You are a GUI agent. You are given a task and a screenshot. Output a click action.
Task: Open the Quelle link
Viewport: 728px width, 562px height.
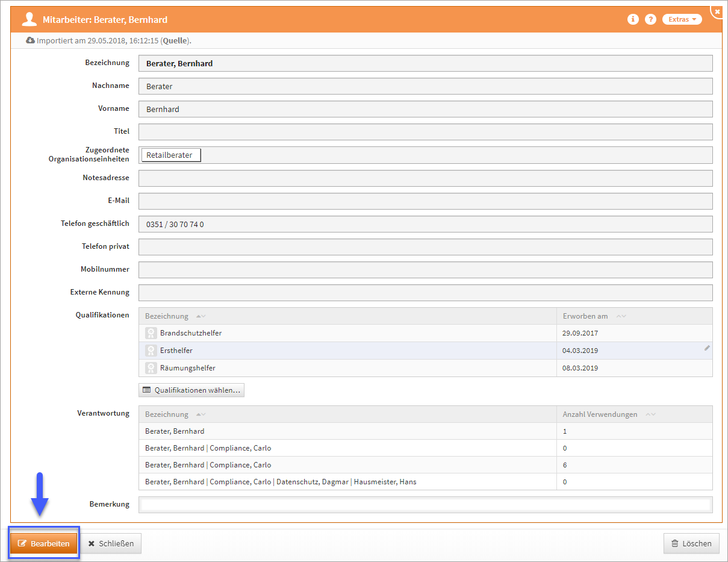point(175,41)
